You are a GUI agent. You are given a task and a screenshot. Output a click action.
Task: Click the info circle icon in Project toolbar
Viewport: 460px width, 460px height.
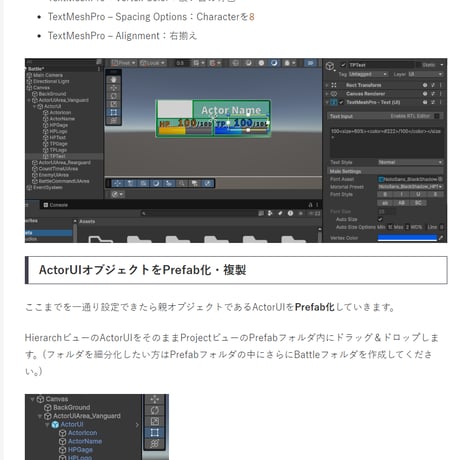pyautogui.click(x=290, y=213)
